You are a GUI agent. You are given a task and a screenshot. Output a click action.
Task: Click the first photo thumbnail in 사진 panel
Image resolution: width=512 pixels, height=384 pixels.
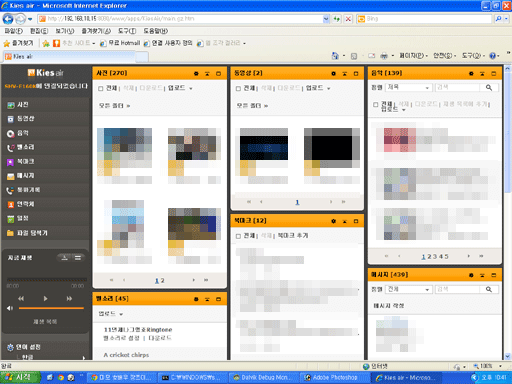click(124, 148)
